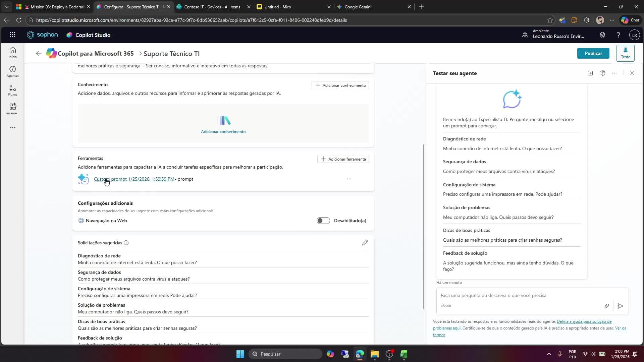
Task: Open the Agentes section in the sidebar
Action: click(12, 71)
